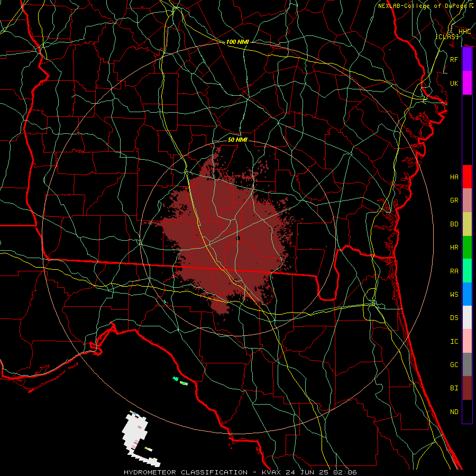Click the GR pinkish legend swatch
Screen dimensions: 476x476
coord(467,200)
